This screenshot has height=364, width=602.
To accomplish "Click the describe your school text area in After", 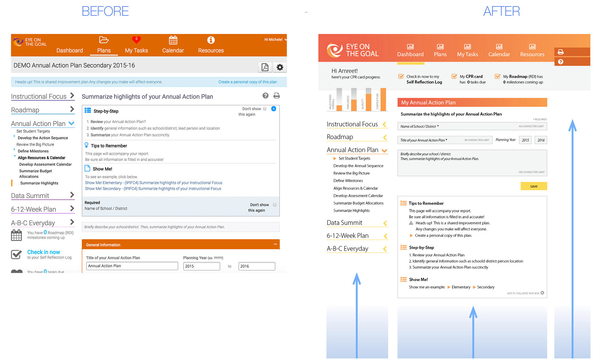I will pyautogui.click(x=472, y=163).
